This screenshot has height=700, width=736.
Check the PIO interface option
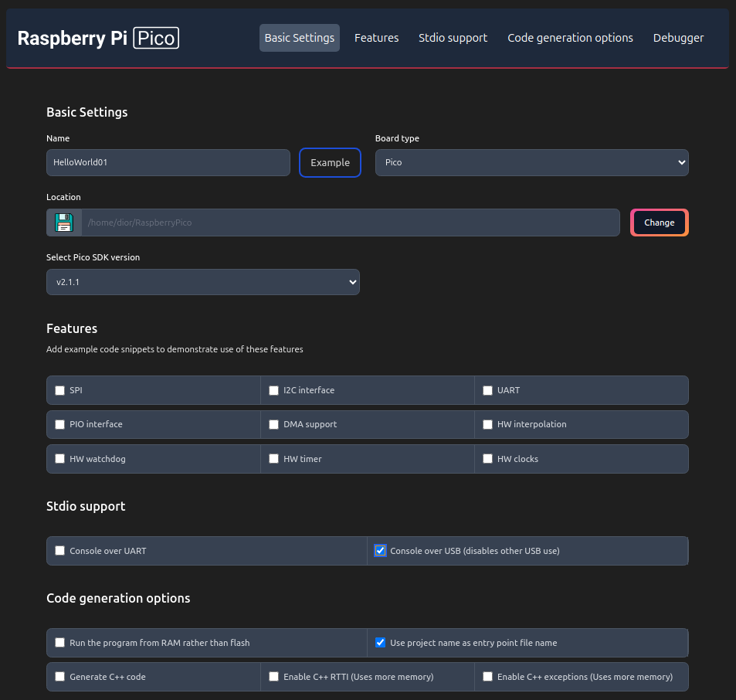point(60,425)
